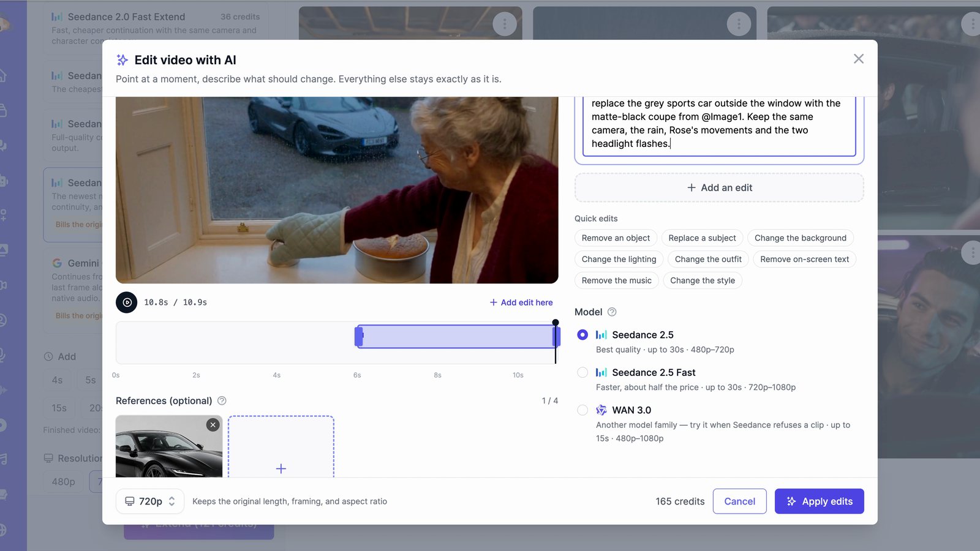This screenshot has width=980, height=551.
Task: Click the black coupe reference thumbnail
Action: click(169, 447)
